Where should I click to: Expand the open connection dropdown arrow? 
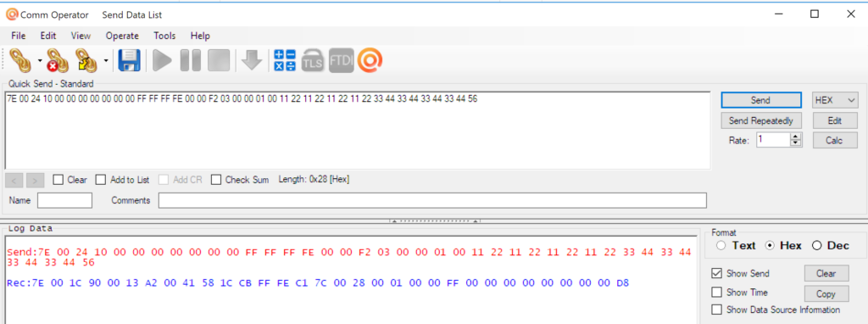pyautogui.click(x=39, y=60)
